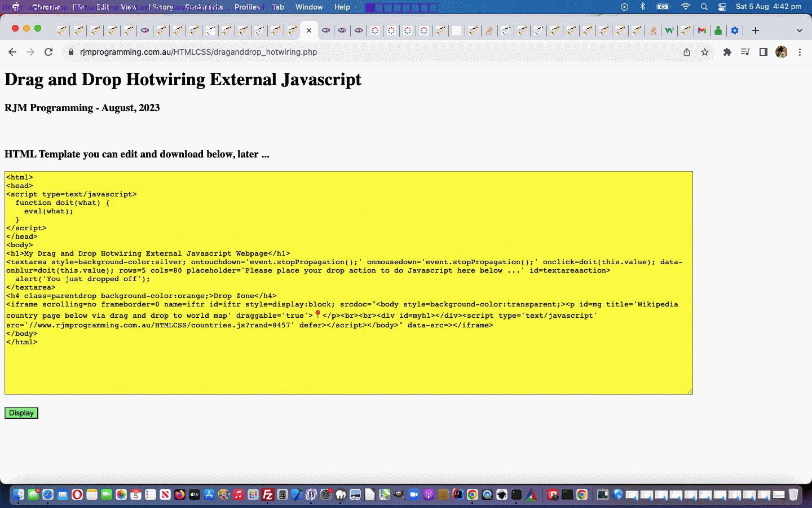812x508 pixels.
Task: Open the Trash in the Dock
Action: click(x=793, y=495)
